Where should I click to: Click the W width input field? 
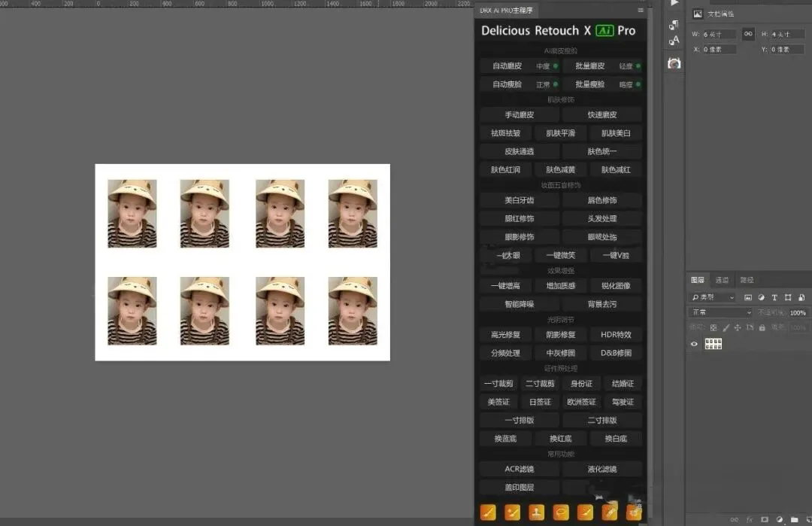(x=719, y=34)
